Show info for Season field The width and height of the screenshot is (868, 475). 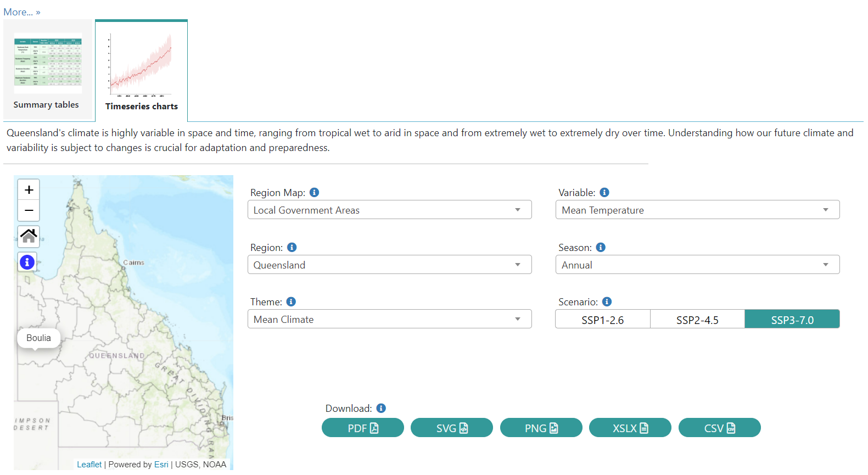tap(601, 247)
